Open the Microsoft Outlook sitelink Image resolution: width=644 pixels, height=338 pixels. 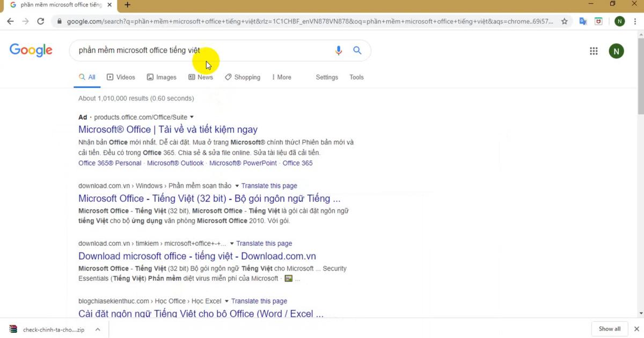(175, 163)
